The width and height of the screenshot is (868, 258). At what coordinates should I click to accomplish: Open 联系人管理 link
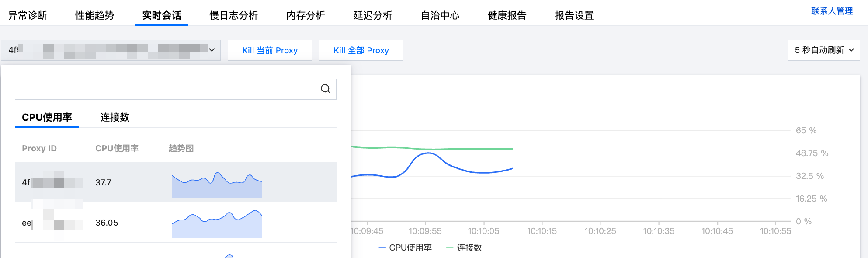click(x=832, y=11)
